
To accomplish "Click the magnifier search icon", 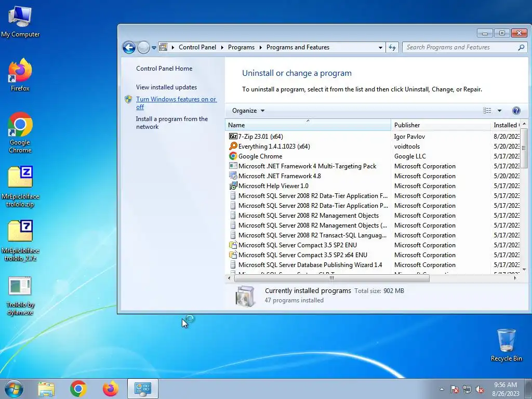I will (521, 47).
